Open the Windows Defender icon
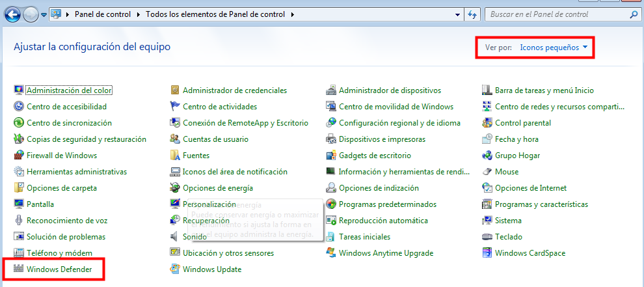 [19, 269]
